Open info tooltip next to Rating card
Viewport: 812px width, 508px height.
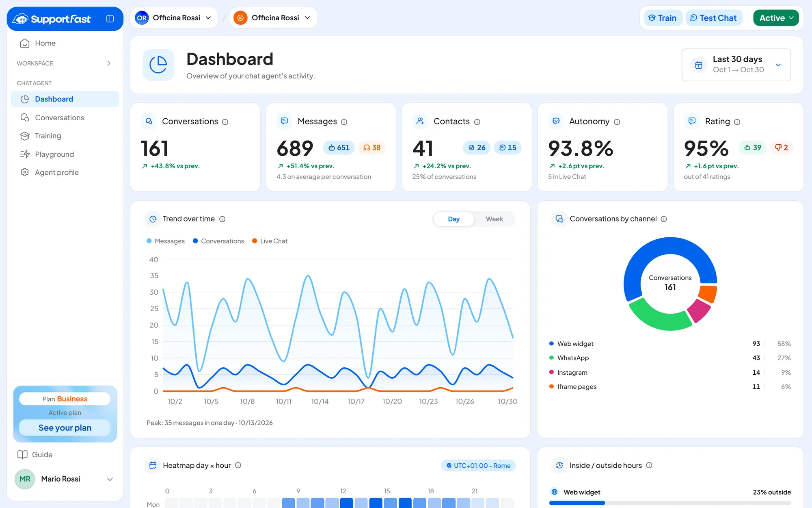pos(737,122)
